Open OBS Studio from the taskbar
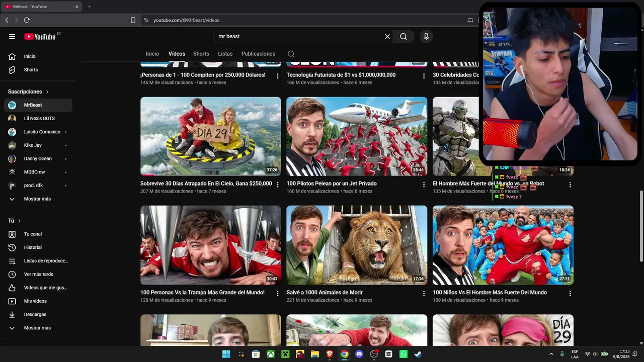Viewport: 644px width, 362px height. click(x=374, y=354)
